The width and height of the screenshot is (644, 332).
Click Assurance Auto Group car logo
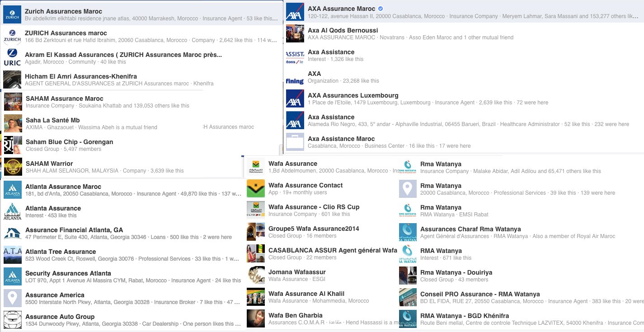12,320
